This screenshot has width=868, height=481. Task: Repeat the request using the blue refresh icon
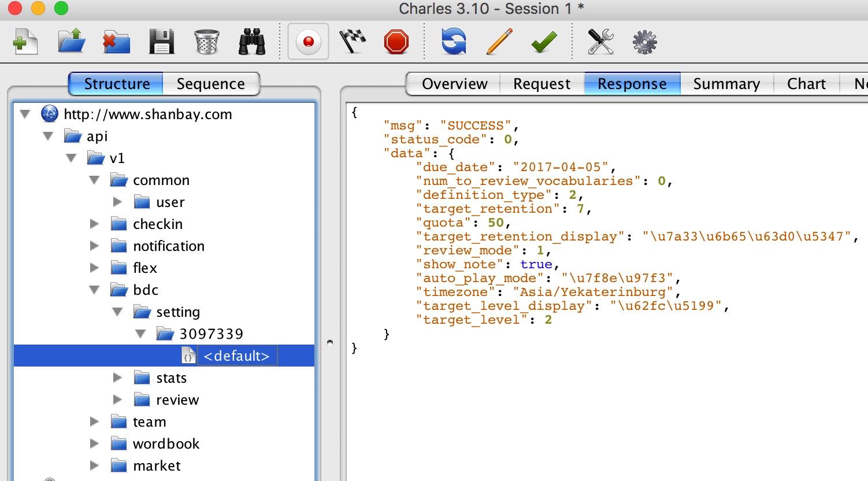pos(454,42)
